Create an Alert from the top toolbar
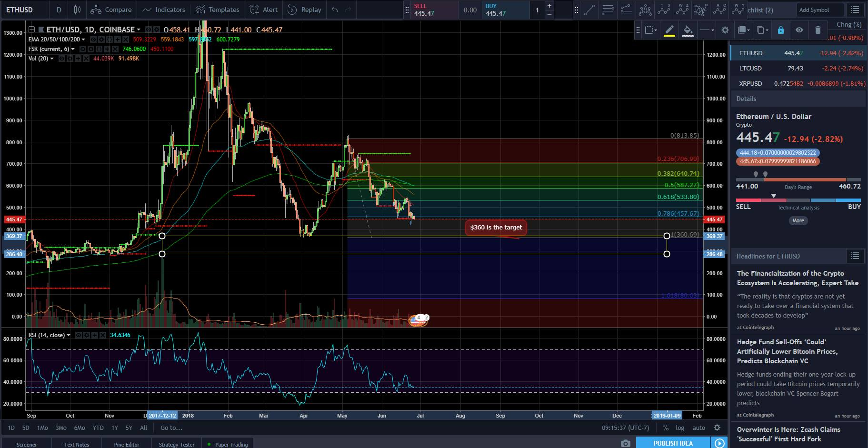This screenshot has width=868, height=448. coord(264,10)
